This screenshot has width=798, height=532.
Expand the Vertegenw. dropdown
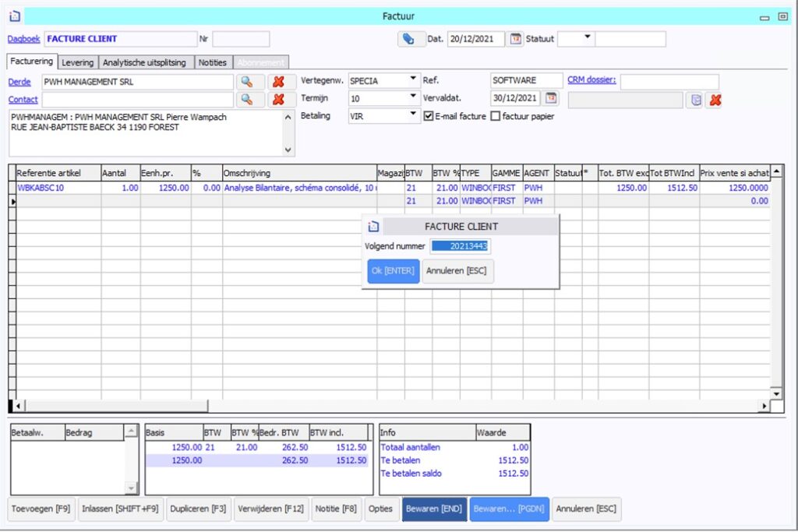[413, 79]
